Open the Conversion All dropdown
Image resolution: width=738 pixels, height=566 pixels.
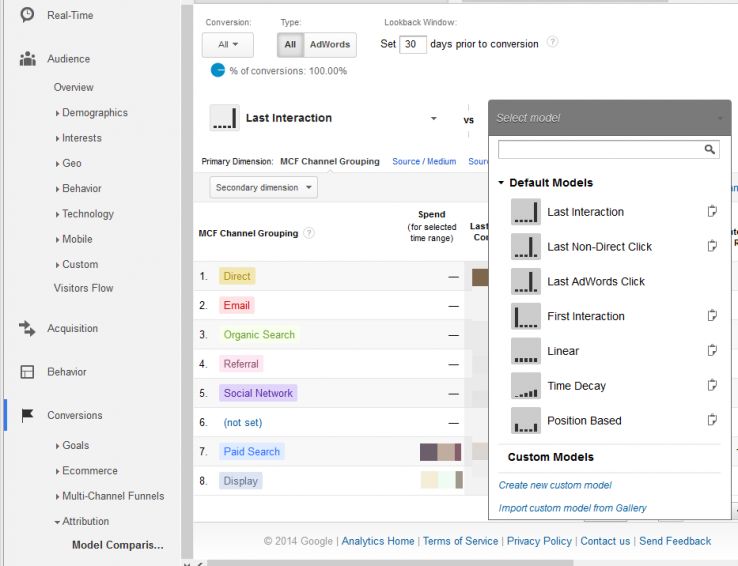[227, 45]
